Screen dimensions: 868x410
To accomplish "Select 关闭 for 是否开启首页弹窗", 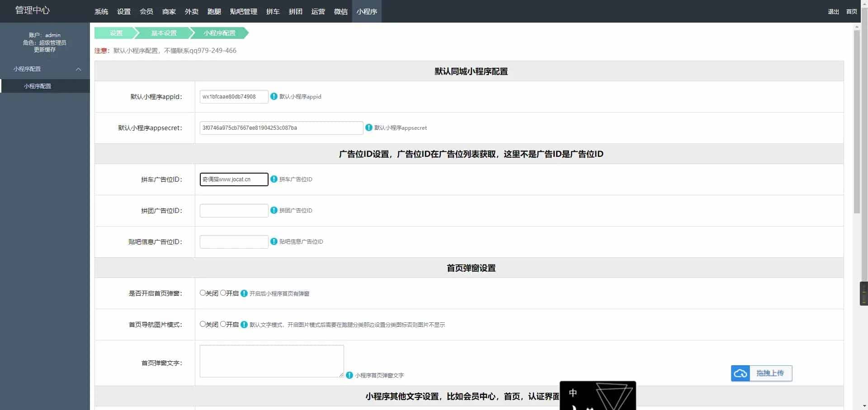I will tap(203, 293).
